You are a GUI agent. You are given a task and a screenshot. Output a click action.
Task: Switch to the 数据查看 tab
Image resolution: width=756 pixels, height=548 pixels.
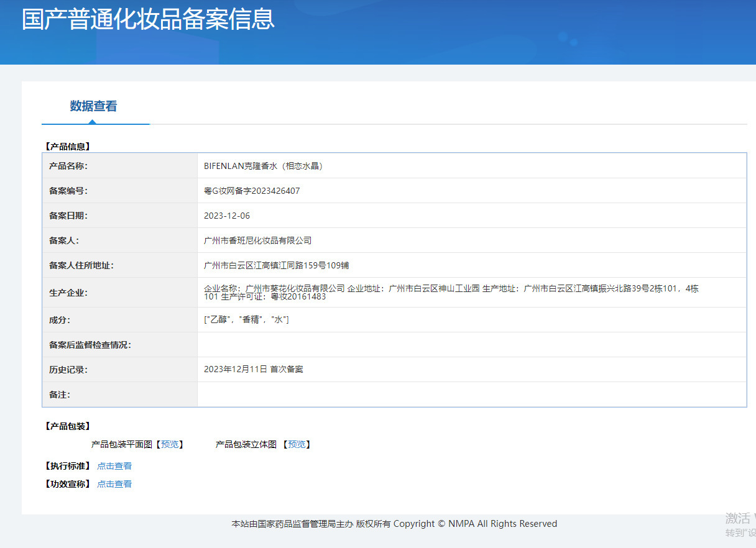[x=93, y=106]
